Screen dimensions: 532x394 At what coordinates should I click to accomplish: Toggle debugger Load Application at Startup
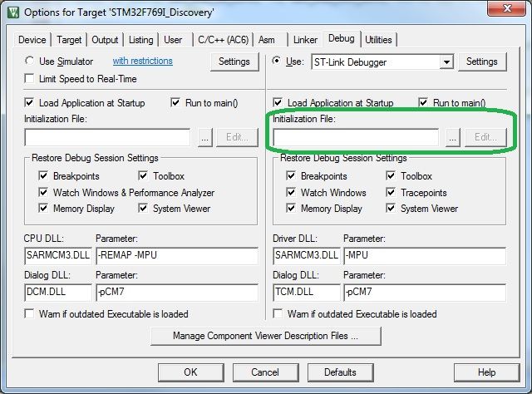click(278, 102)
